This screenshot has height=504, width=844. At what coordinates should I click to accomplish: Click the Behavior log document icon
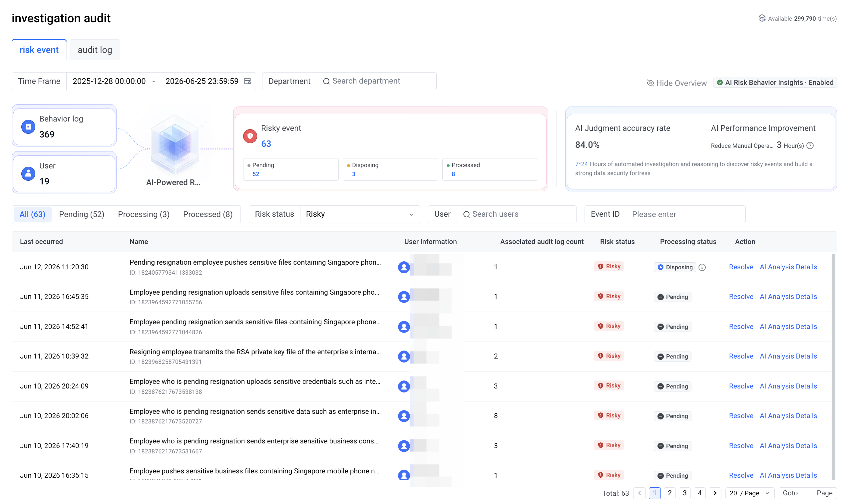(28, 127)
